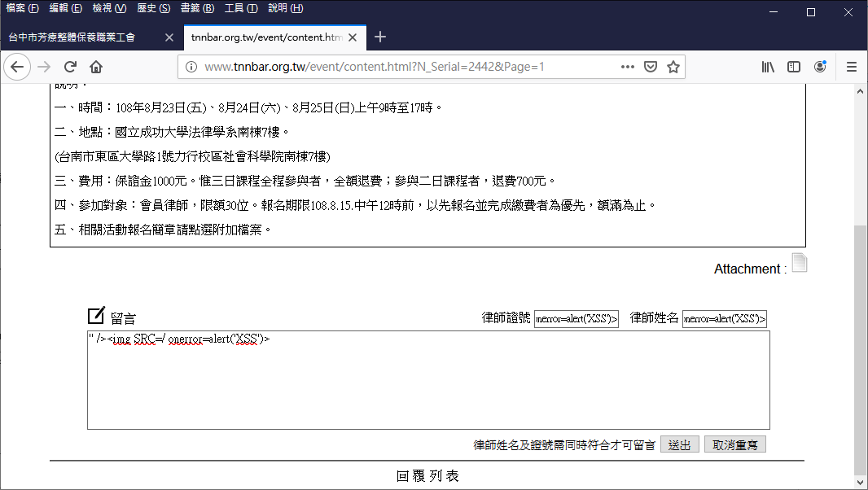Submit the comment with 送出 button

point(679,444)
